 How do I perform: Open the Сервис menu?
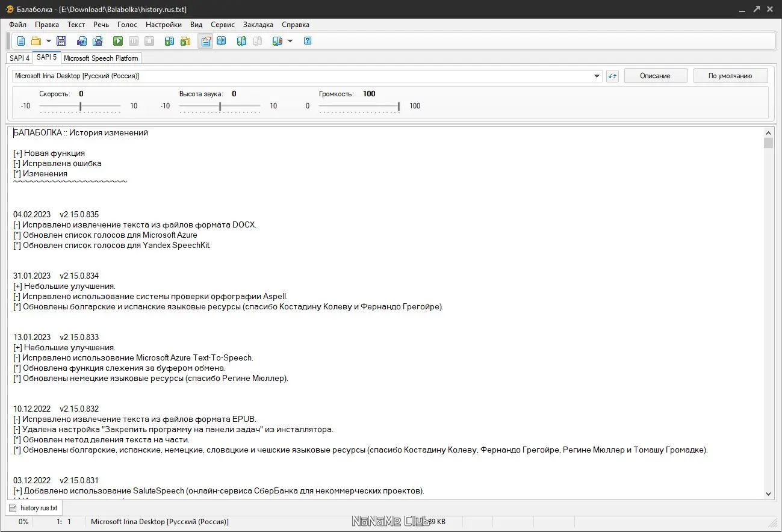[223, 25]
